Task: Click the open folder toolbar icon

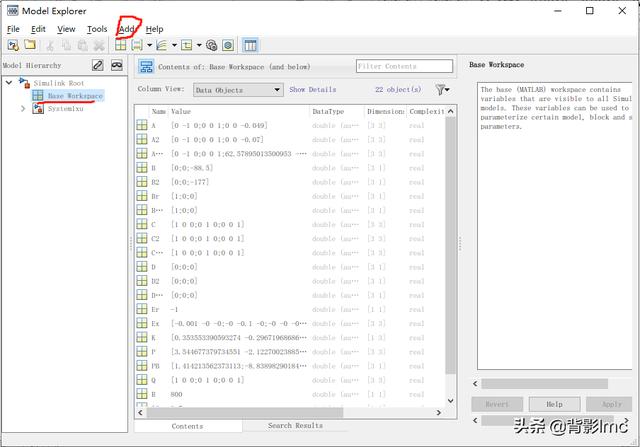Action: 30,44
